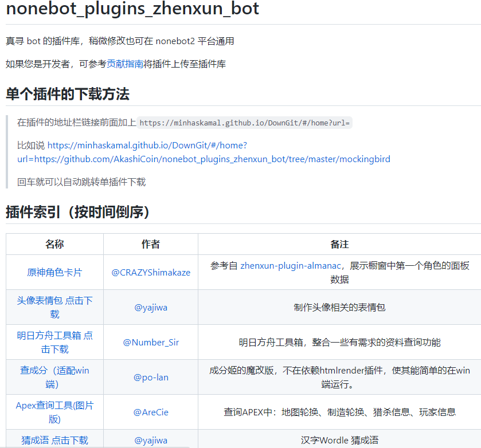Open the 明日方舟工具箱 plugin link

(48, 336)
